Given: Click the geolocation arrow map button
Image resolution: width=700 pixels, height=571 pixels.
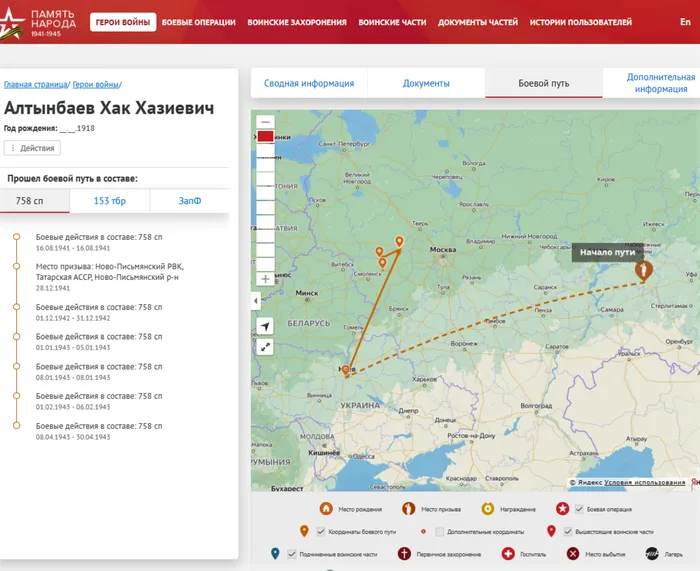Looking at the screenshot, I should (265, 326).
